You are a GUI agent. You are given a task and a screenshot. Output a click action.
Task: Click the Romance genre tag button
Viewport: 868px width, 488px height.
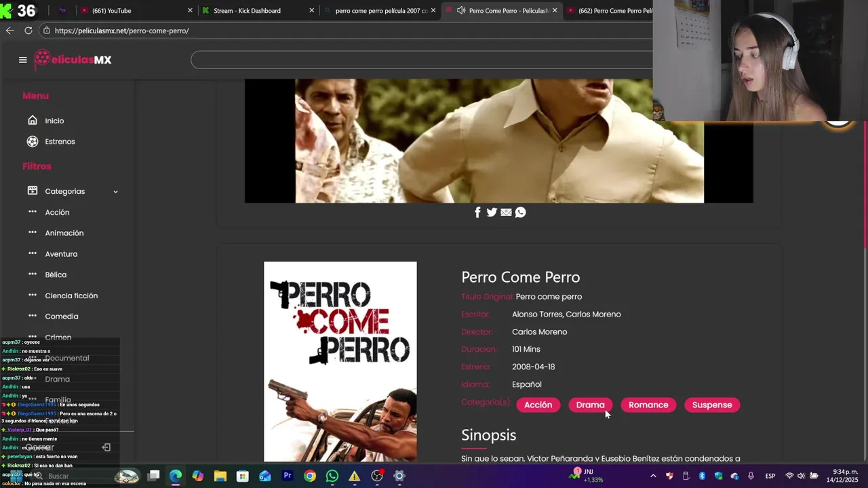tap(648, 405)
